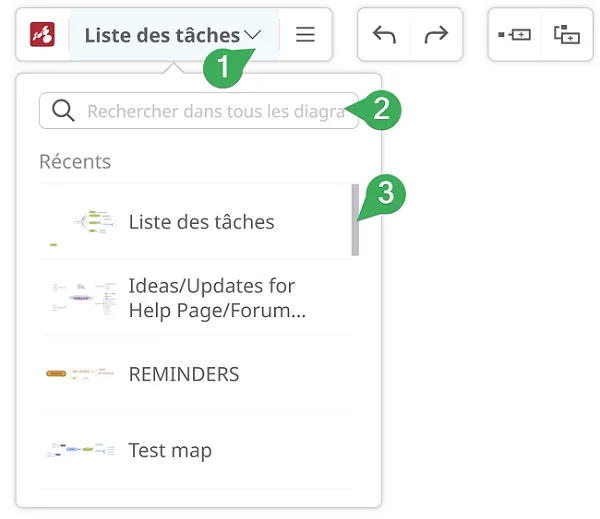
Task: Click the Liste des tâches map thumbnail
Action: [x=83, y=227]
